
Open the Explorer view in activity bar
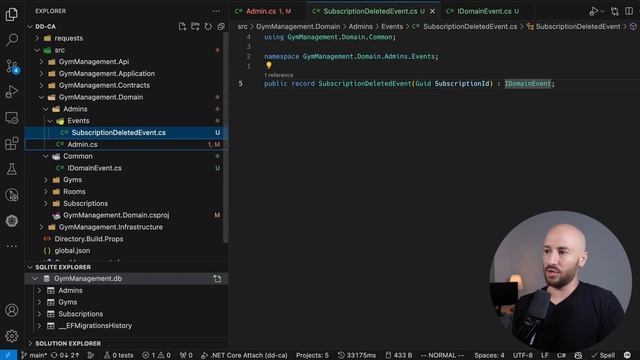pyautogui.click(x=11, y=15)
